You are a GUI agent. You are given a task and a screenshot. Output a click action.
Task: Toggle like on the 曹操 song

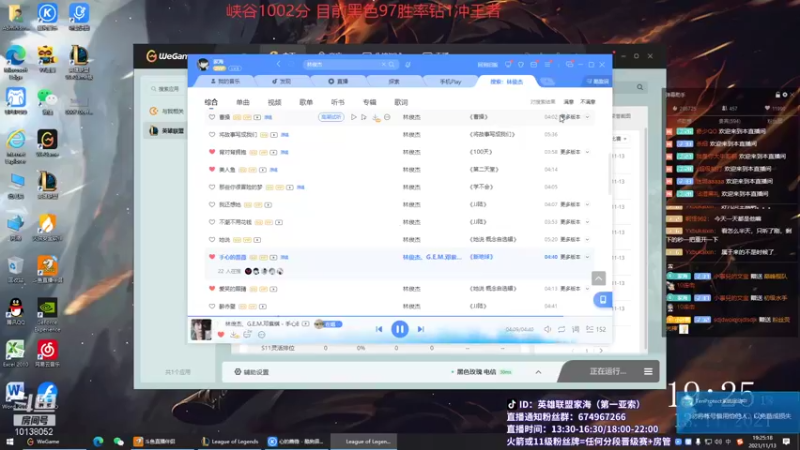tap(212, 117)
